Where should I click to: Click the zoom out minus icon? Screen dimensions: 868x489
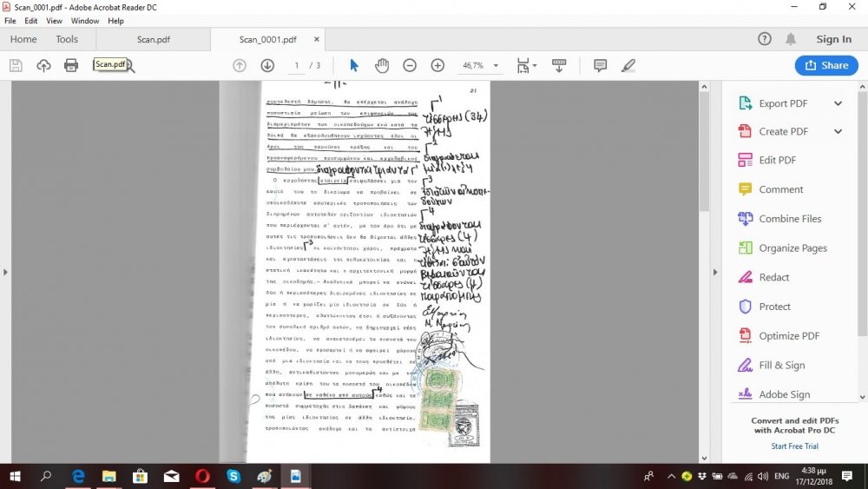click(x=410, y=65)
